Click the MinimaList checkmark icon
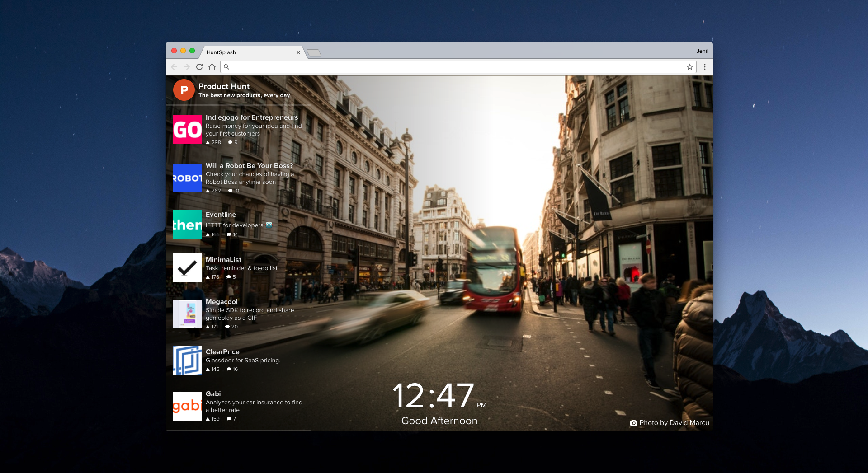 pos(187,268)
